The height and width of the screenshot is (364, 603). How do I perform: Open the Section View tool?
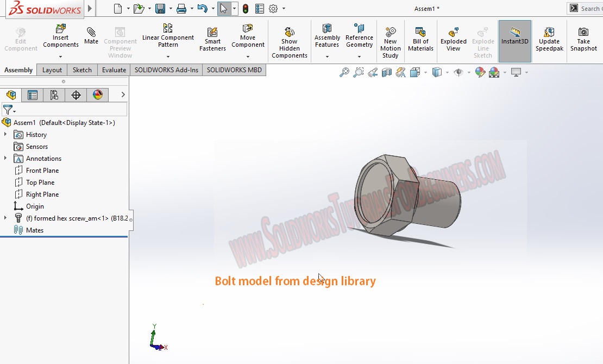coord(387,72)
